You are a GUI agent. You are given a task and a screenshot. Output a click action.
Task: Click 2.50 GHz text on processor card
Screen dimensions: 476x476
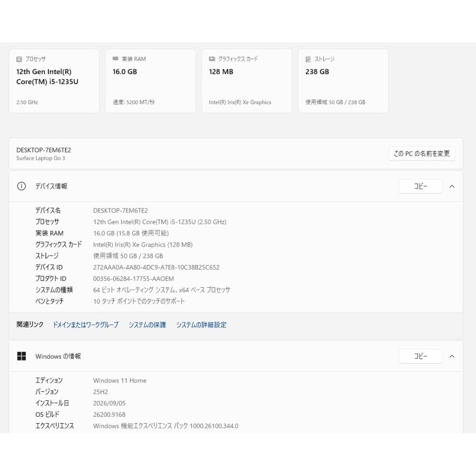click(27, 102)
